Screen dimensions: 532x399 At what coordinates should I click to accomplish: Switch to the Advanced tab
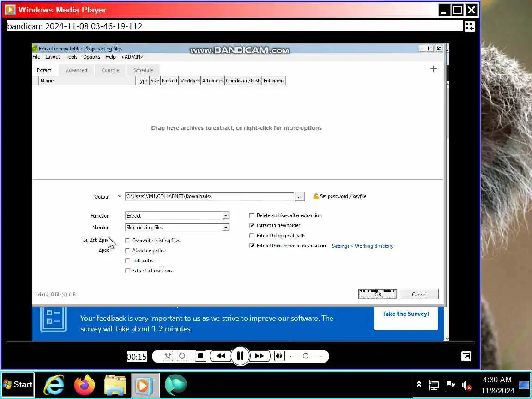76,70
